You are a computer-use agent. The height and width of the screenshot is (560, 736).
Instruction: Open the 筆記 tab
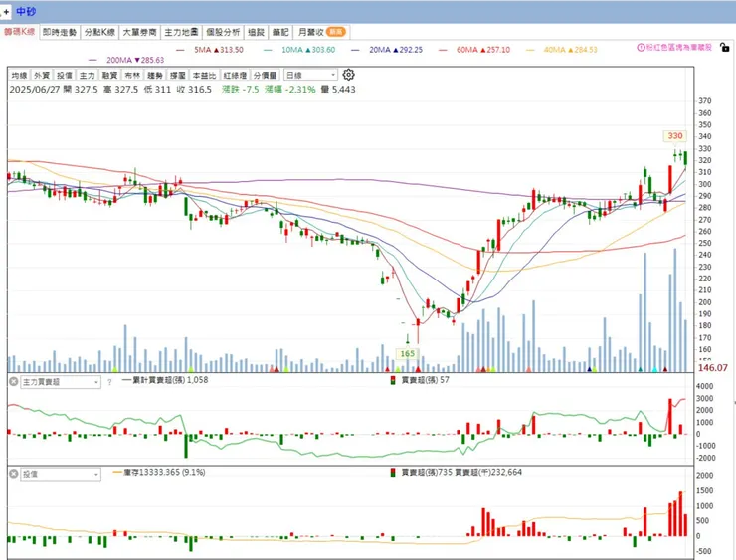280,32
